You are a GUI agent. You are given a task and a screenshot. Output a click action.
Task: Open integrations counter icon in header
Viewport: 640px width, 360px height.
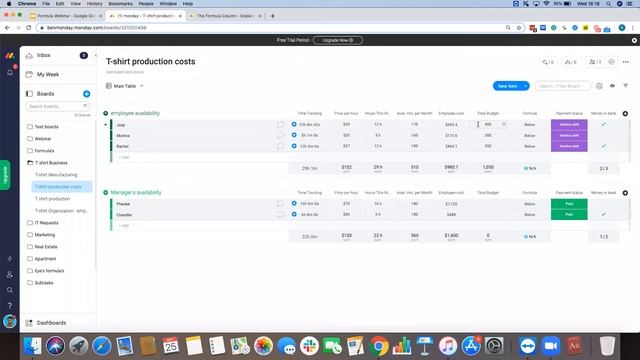(548, 62)
